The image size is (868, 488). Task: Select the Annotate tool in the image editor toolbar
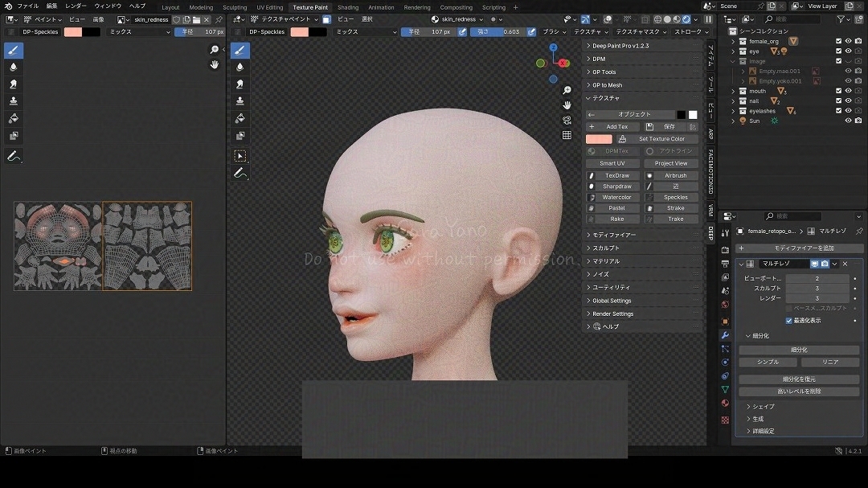click(14, 157)
